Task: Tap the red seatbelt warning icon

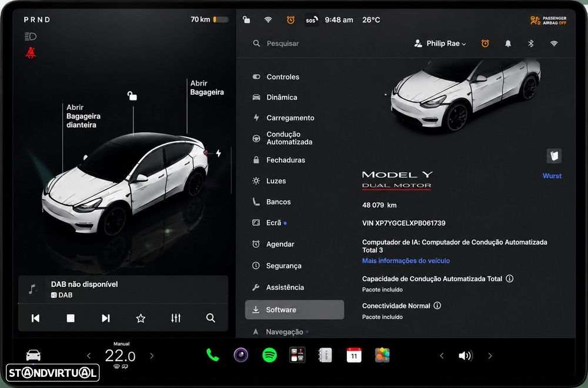Action: (31, 52)
